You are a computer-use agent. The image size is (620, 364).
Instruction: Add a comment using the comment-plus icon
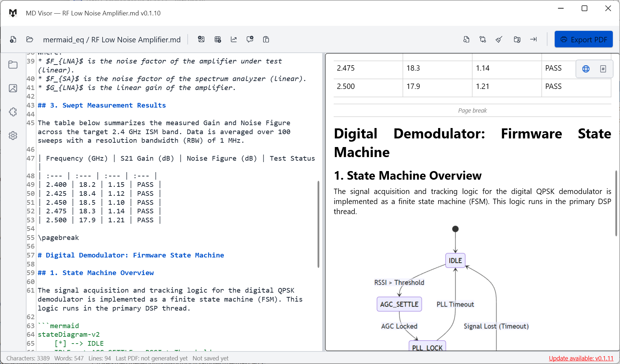[250, 39]
